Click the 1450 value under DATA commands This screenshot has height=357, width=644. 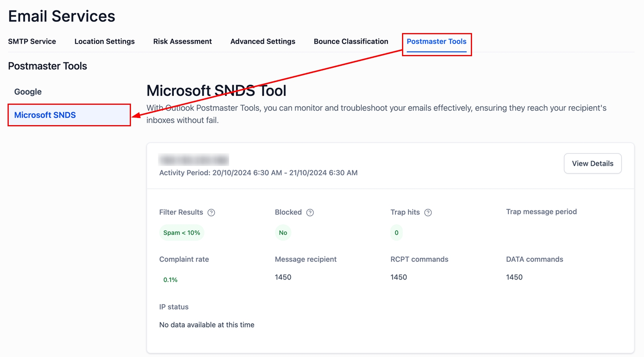[x=514, y=277]
